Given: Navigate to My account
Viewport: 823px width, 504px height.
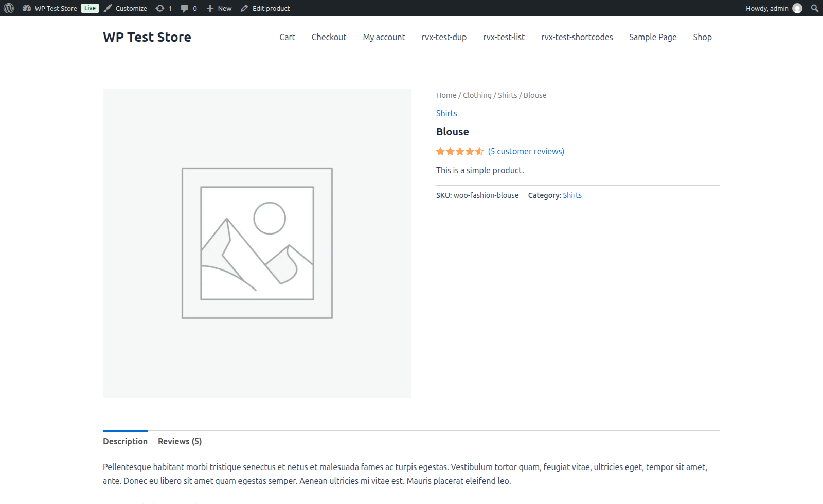Looking at the screenshot, I should pos(384,37).
